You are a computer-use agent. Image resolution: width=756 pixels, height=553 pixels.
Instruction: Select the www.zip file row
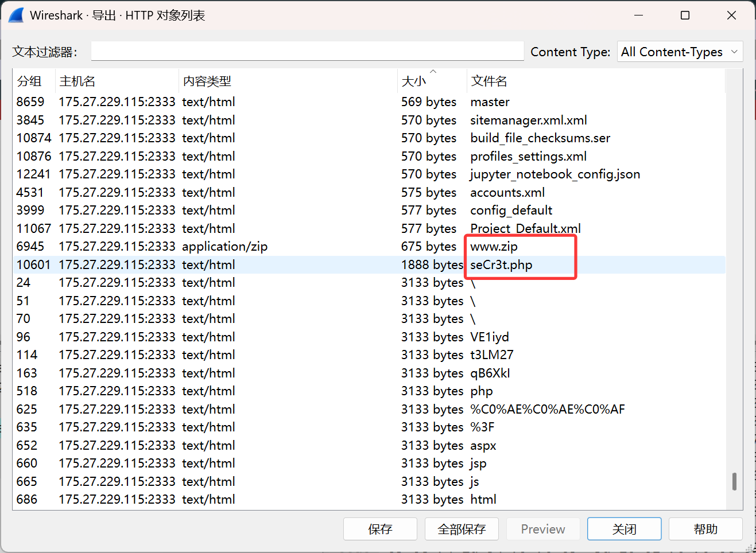(x=369, y=247)
